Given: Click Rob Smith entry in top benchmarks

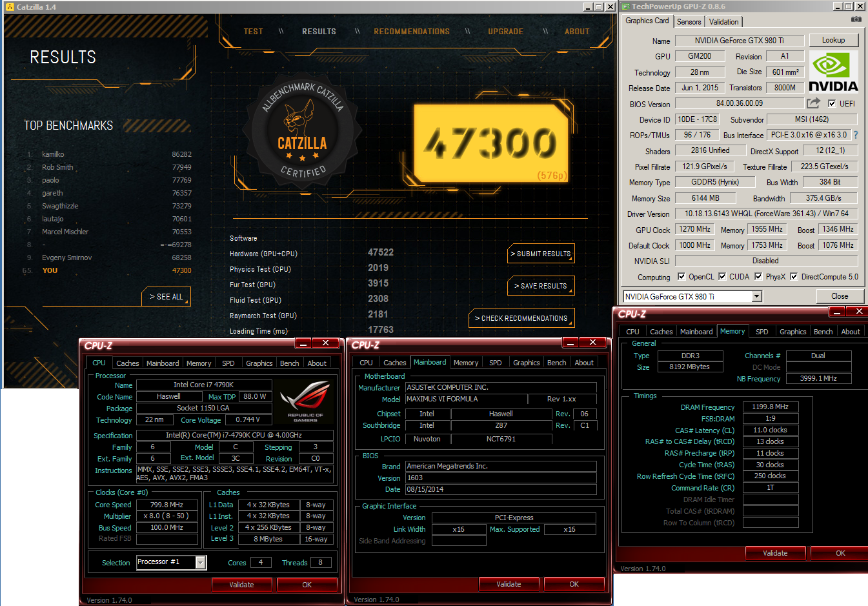Looking at the screenshot, I should click(x=109, y=167).
